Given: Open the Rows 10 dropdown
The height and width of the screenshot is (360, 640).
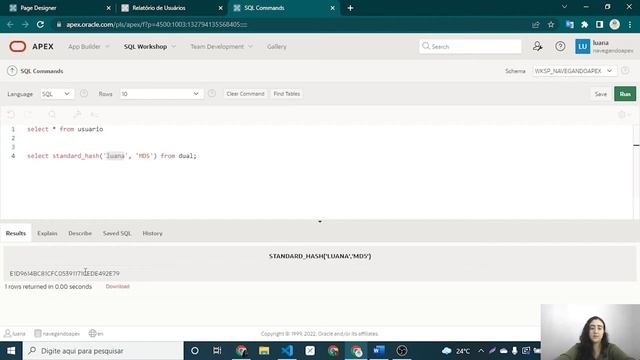Looking at the screenshot, I should 161,94.
